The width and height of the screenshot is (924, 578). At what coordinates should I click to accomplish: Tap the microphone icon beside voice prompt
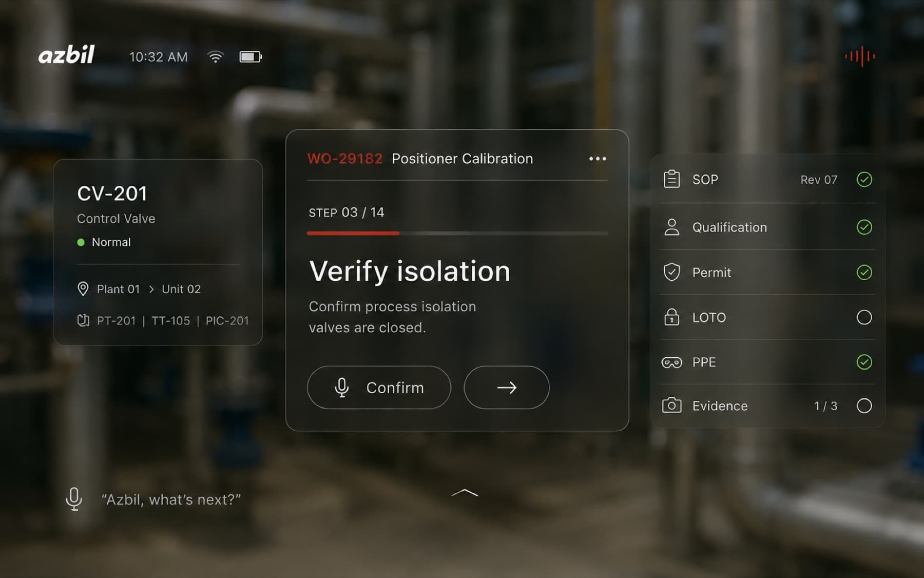coord(74,499)
